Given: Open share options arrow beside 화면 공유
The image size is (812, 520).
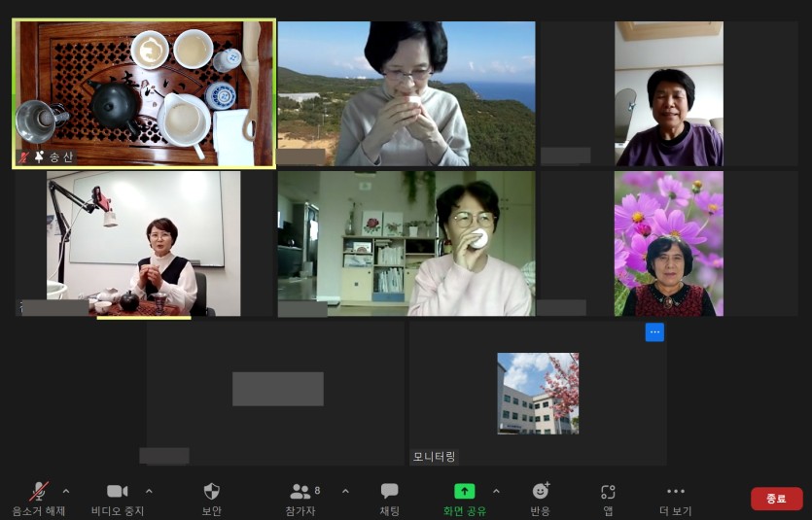Looking at the screenshot, I should pos(496,491).
